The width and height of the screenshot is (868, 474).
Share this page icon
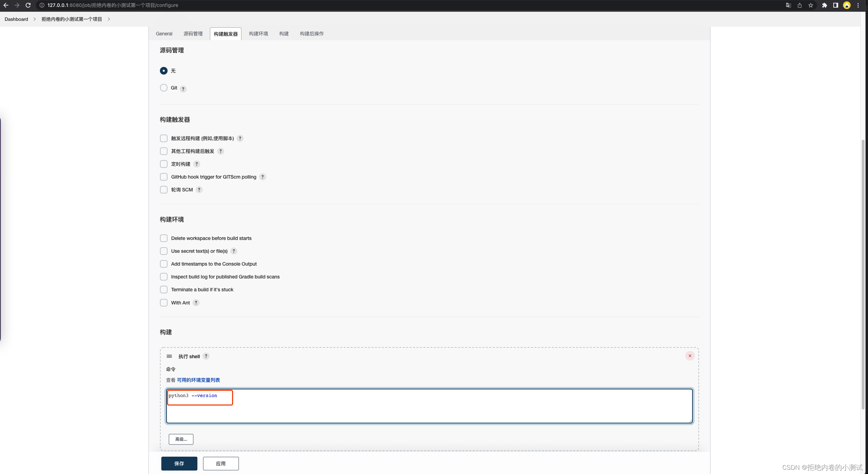click(799, 5)
